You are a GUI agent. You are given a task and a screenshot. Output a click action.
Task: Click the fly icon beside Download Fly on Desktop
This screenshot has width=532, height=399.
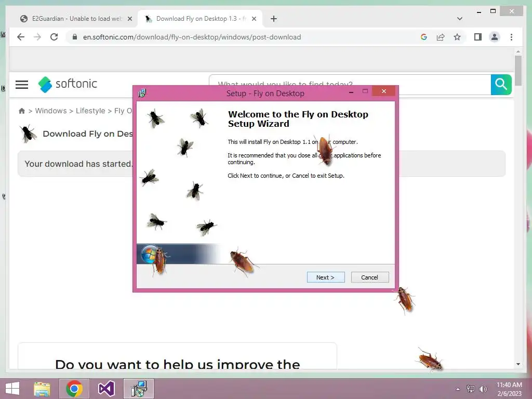pyautogui.click(x=28, y=134)
